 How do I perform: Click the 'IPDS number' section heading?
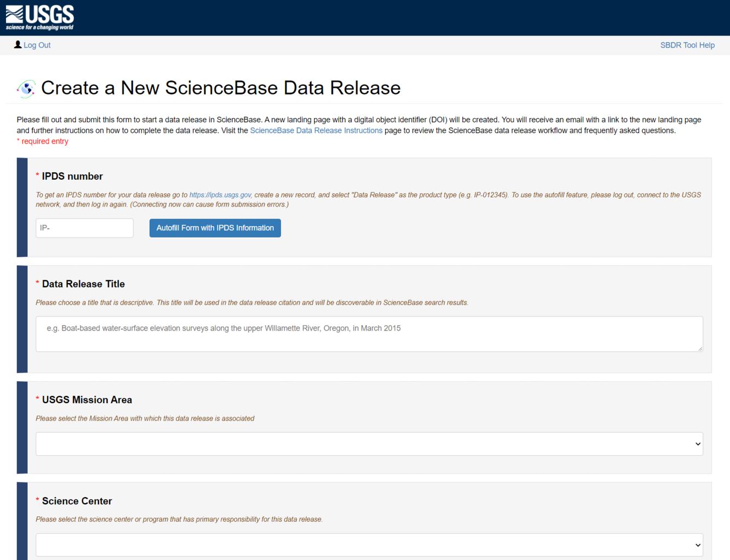click(x=72, y=176)
